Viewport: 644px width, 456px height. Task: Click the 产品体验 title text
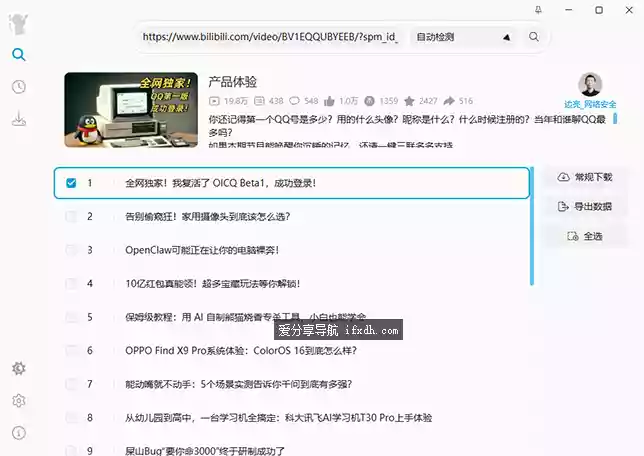(232, 82)
